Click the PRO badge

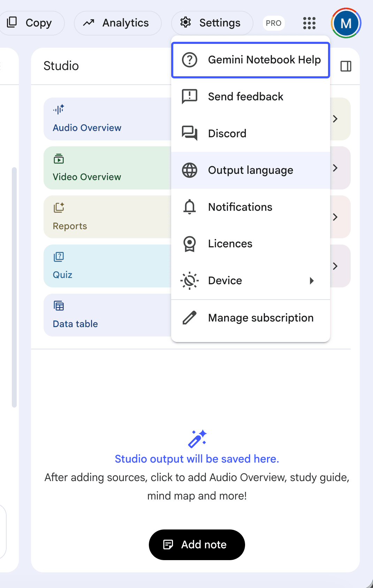click(274, 23)
